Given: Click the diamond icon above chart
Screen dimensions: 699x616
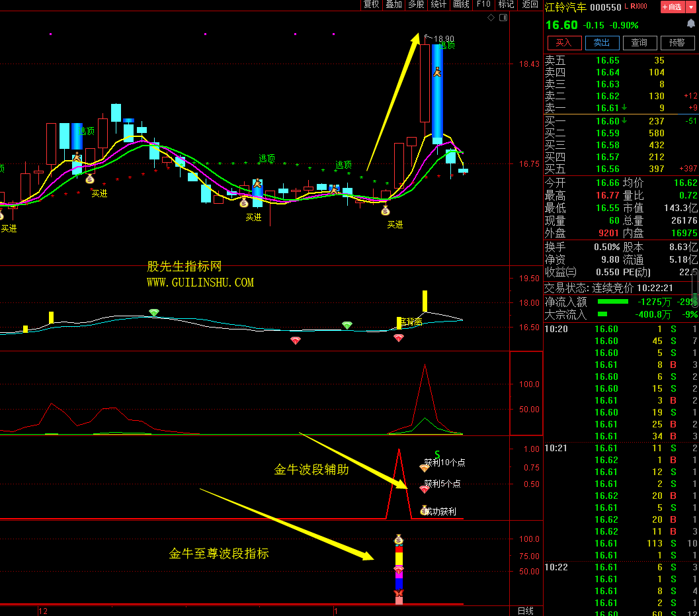Looking at the screenshot, I should click(491, 18).
